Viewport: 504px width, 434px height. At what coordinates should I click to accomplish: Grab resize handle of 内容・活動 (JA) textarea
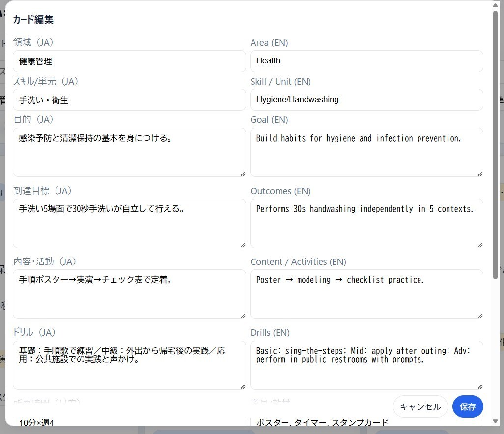[x=243, y=316]
